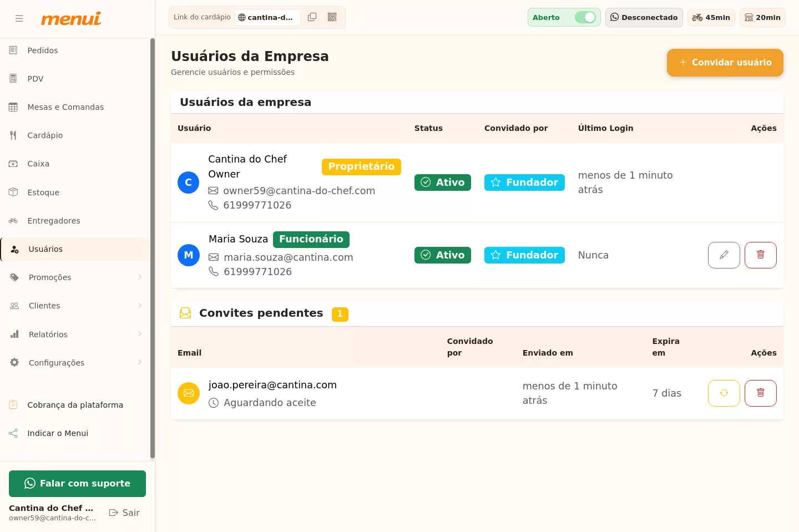Click the 20min pickup time button
799x532 pixels.
[x=762, y=17]
